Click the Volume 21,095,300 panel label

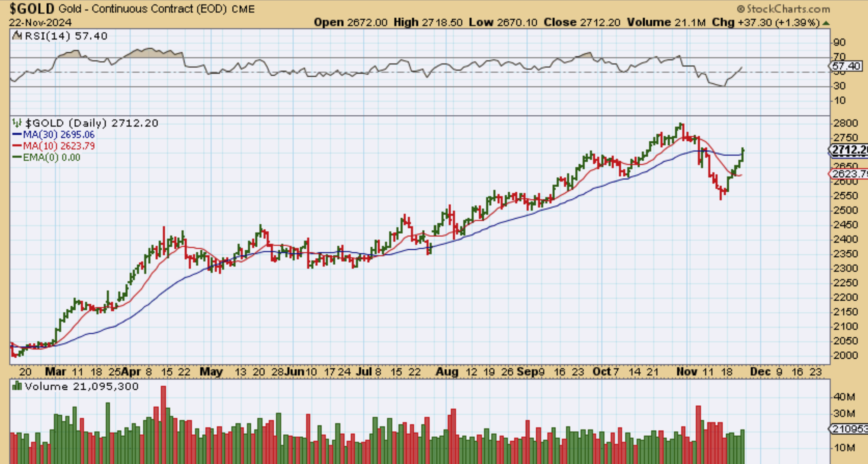pos(82,386)
